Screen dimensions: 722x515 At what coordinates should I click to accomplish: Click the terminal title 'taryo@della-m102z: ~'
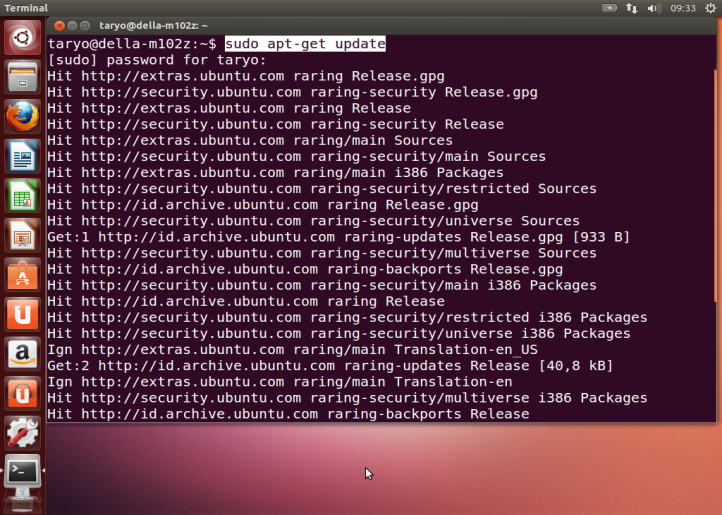[153, 25]
